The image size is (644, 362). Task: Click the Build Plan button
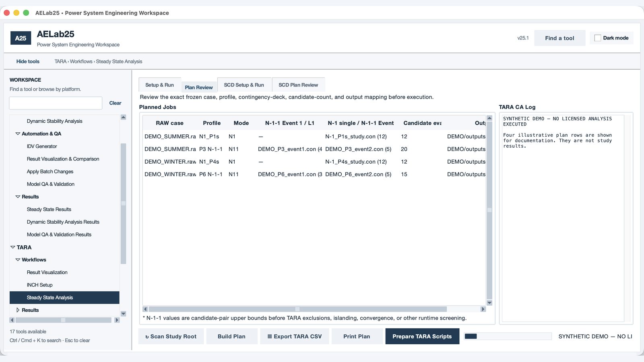coord(231,336)
